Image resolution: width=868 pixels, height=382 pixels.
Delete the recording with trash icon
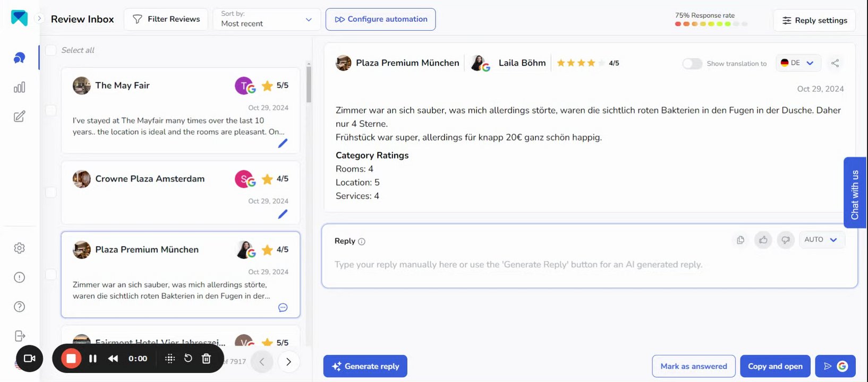(207, 359)
